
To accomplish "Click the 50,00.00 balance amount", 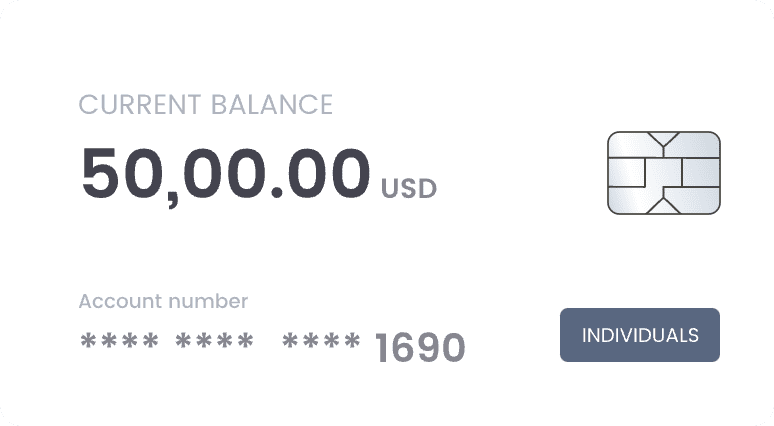I will coord(226,175).
